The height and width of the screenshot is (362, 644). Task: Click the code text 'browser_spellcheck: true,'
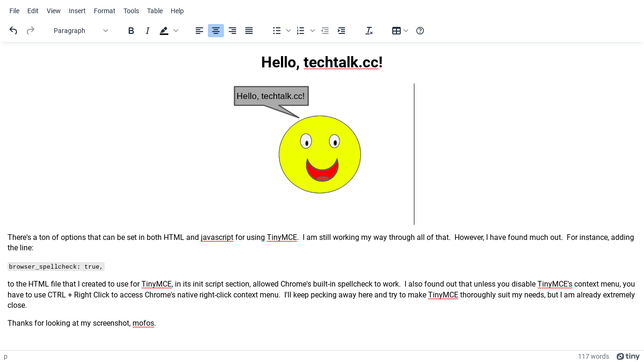[56, 267]
